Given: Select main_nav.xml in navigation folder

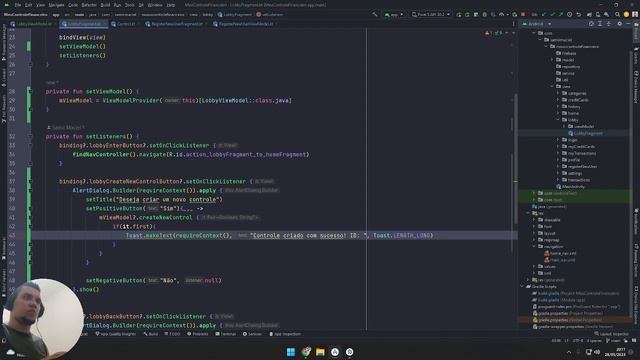Looking at the screenshot, I should click(560, 260).
